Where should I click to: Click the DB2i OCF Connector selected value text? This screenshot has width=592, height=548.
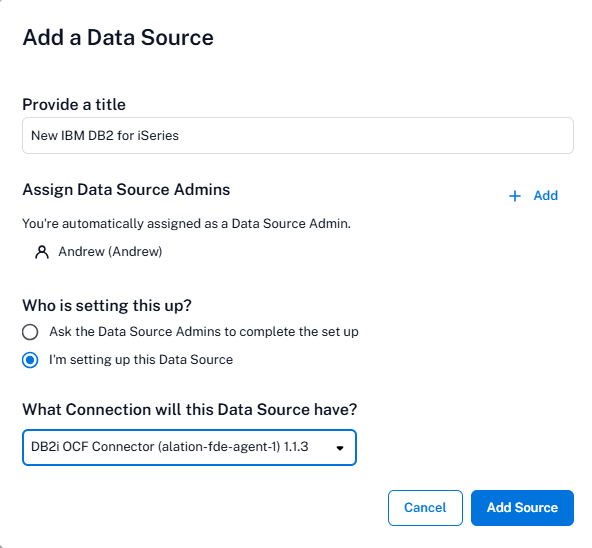point(170,447)
